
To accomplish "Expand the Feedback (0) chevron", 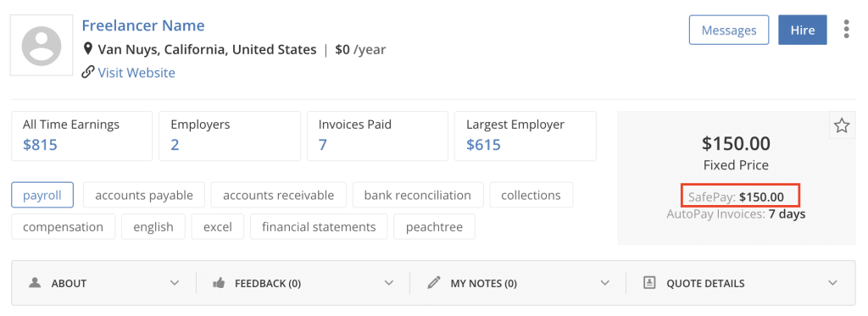I will click(388, 283).
